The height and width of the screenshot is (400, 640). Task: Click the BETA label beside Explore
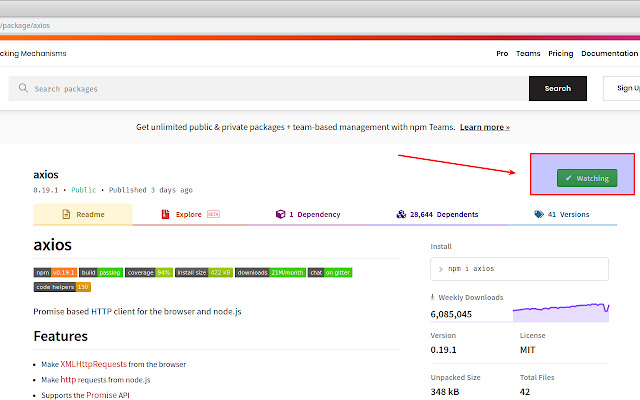[x=213, y=214]
